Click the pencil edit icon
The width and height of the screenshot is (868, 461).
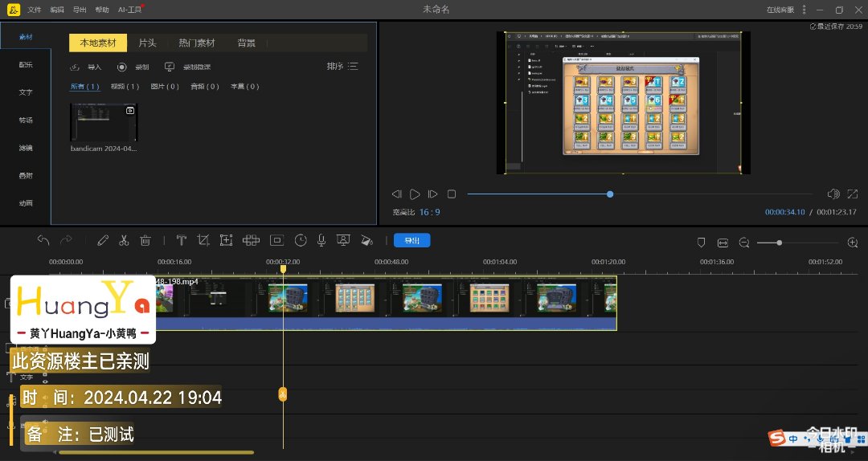point(102,240)
